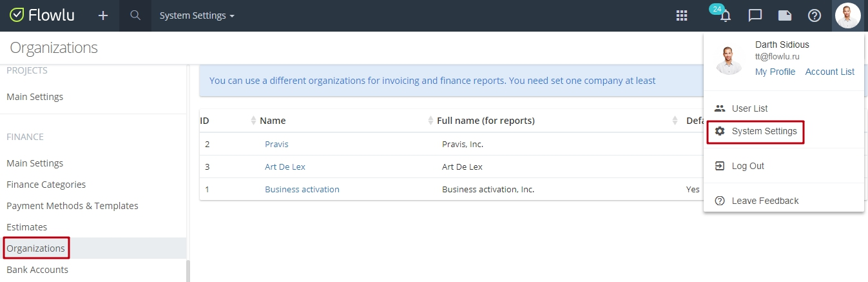Open the help question mark icon
868x282 pixels.
click(x=815, y=15)
